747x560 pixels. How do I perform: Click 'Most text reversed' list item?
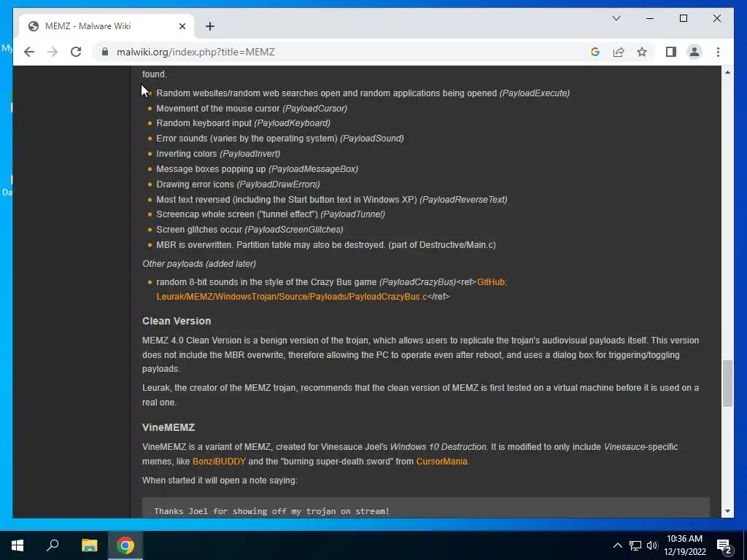(x=332, y=199)
